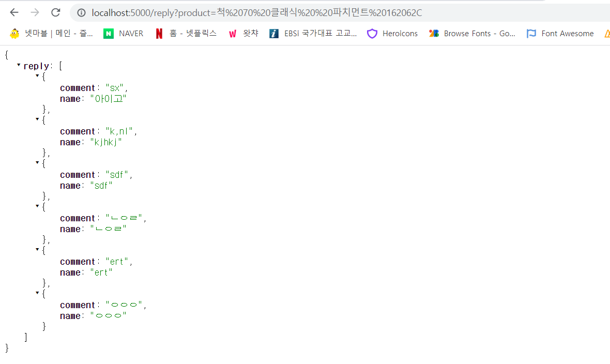The image size is (610, 364).
Task: Click the EBSi bookmark favicon
Action: (x=274, y=34)
